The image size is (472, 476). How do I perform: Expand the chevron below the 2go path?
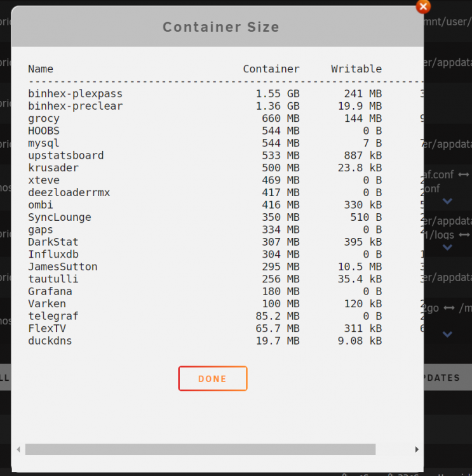pos(447,334)
